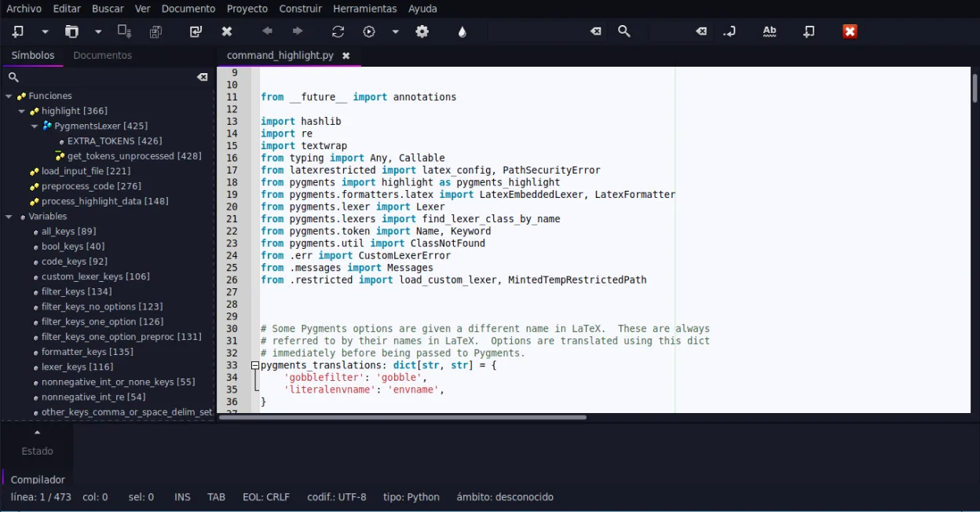
Task: Open the new-file template dropdown arrow
Action: 45,31
